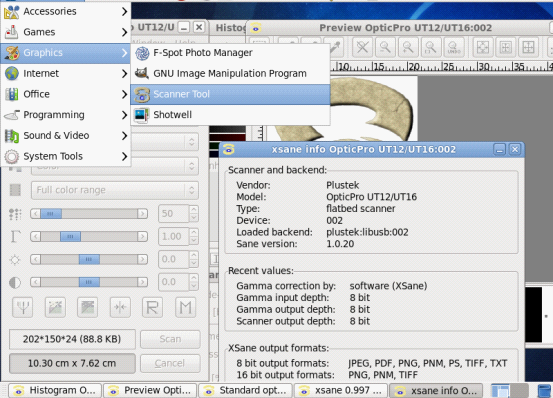The image size is (553, 398).
Task: Click the vendor value Plustek
Action: tap(342, 185)
